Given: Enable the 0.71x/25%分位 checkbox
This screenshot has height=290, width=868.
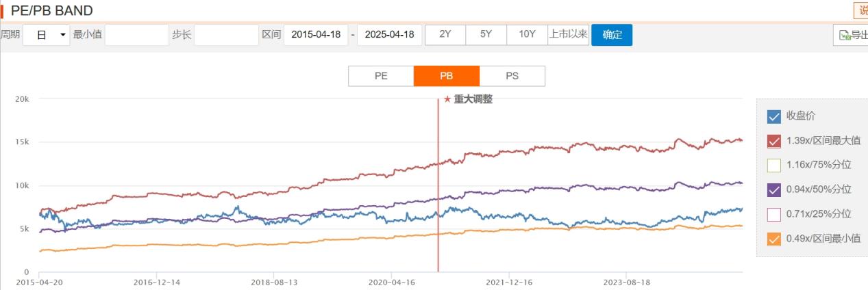Looking at the screenshot, I should click(774, 214).
